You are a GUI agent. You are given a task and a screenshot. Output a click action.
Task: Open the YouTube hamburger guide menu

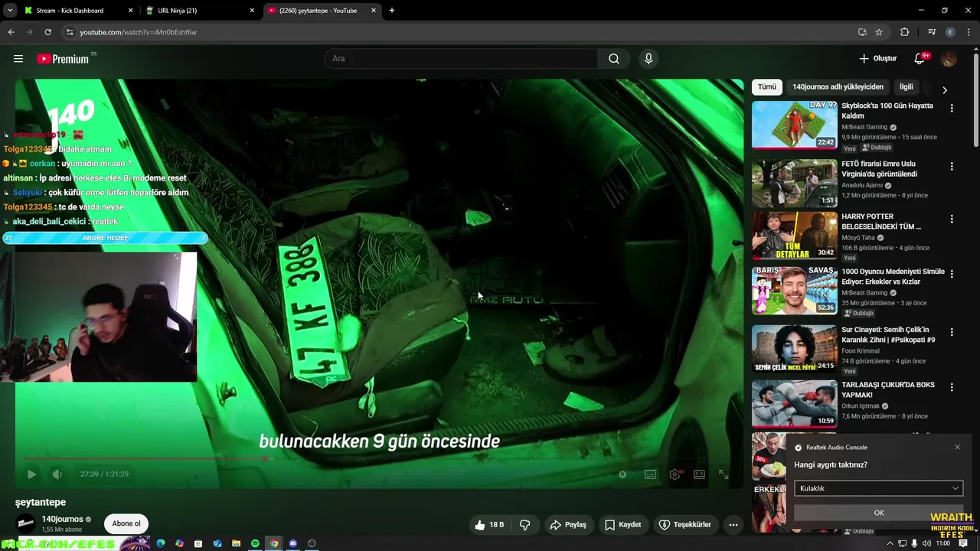[18, 59]
